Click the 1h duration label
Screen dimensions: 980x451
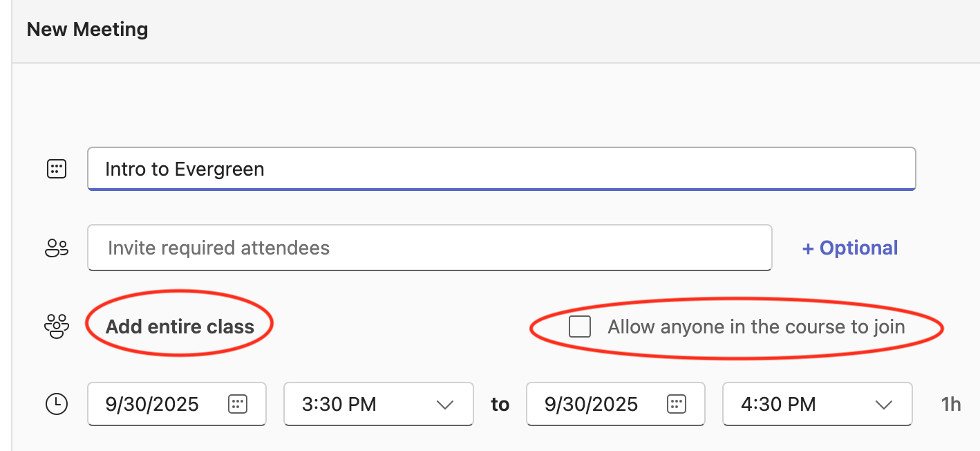[951, 404]
